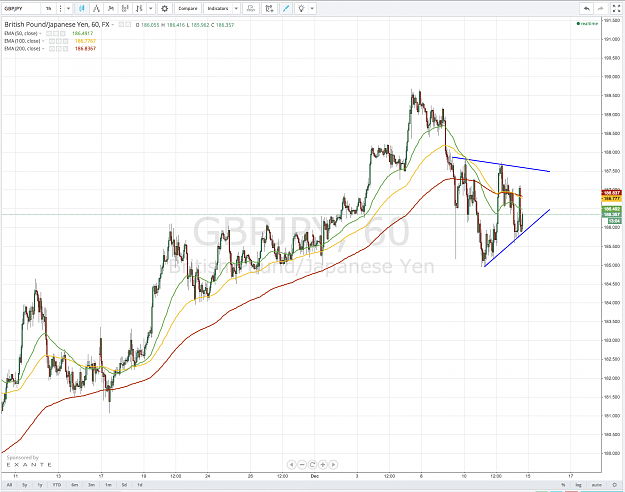Hide the British Pound/Japanese Yen series via its eye icon
Image resolution: width=625 pixels, height=492 pixels.
pos(121,25)
